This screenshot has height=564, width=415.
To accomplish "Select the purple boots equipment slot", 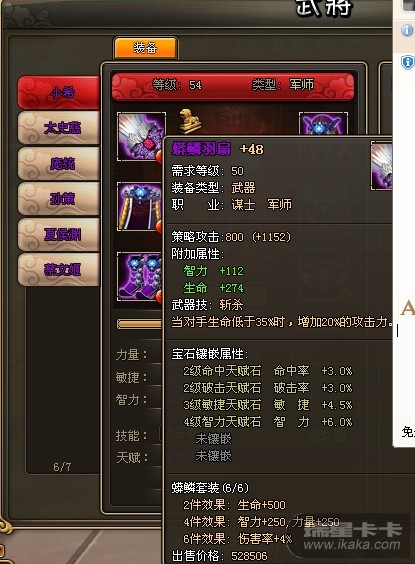I will pyautogui.click(x=140, y=277).
